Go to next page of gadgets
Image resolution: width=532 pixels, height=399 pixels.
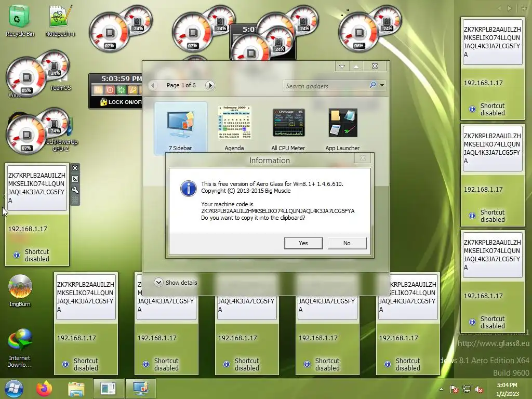coord(210,85)
